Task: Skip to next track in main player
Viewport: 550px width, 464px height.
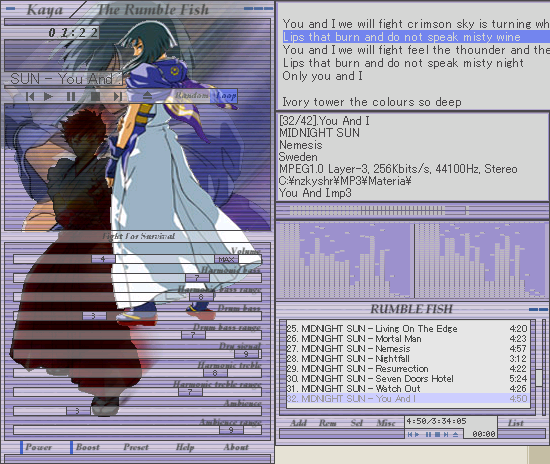Action: [x=118, y=96]
